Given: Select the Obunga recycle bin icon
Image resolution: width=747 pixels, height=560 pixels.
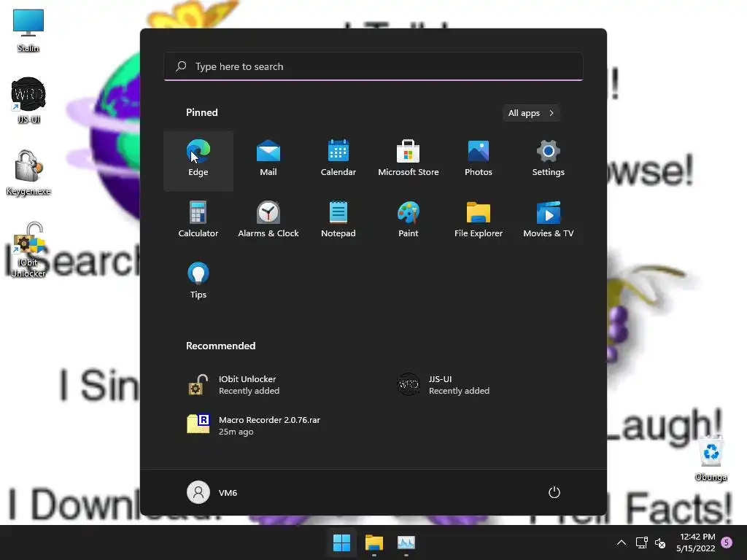Looking at the screenshot, I should click(x=711, y=459).
